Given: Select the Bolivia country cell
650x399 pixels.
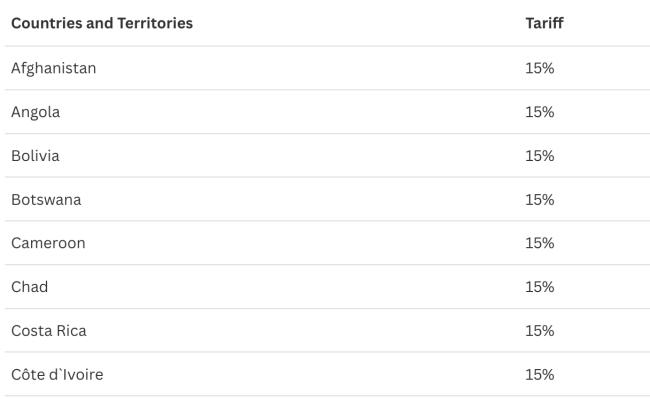Looking at the screenshot, I should click(x=35, y=156).
